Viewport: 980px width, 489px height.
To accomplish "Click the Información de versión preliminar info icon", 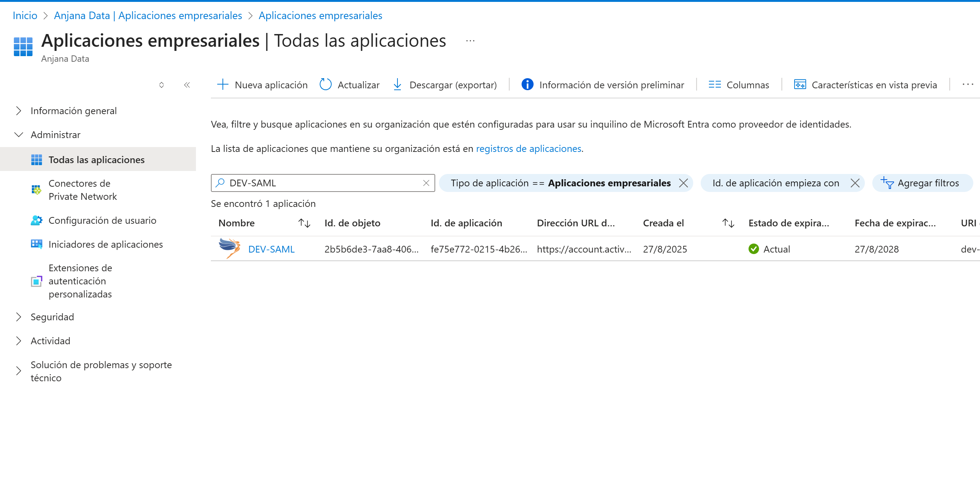I will [x=527, y=85].
